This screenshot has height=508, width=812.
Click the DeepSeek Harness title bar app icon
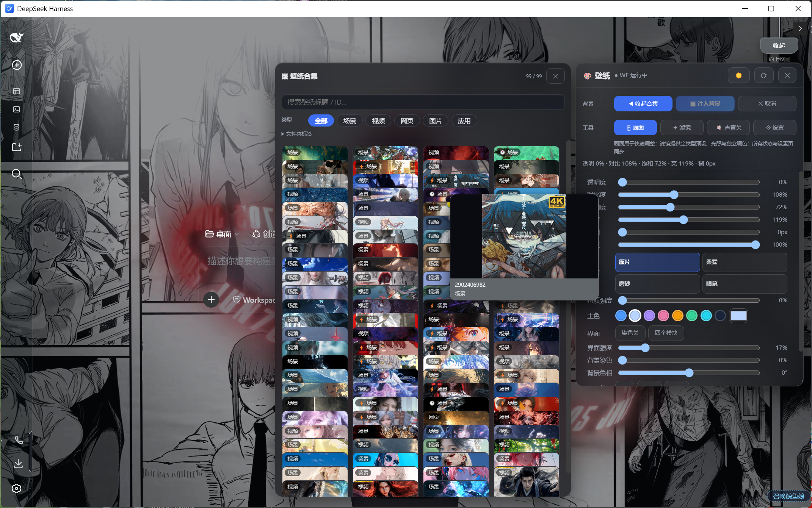[9, 8]
